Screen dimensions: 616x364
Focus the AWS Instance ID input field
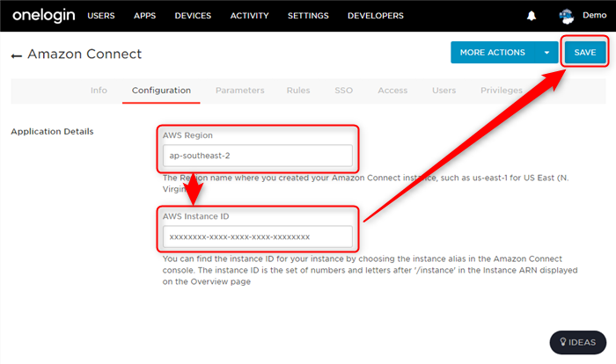(258, 237)
